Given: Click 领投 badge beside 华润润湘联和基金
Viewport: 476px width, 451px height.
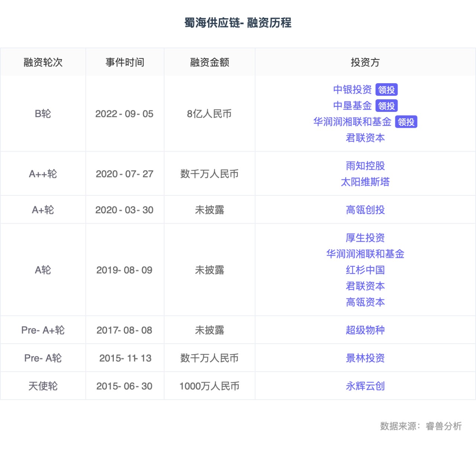Looking at the screenshot, I should (406, 122).
